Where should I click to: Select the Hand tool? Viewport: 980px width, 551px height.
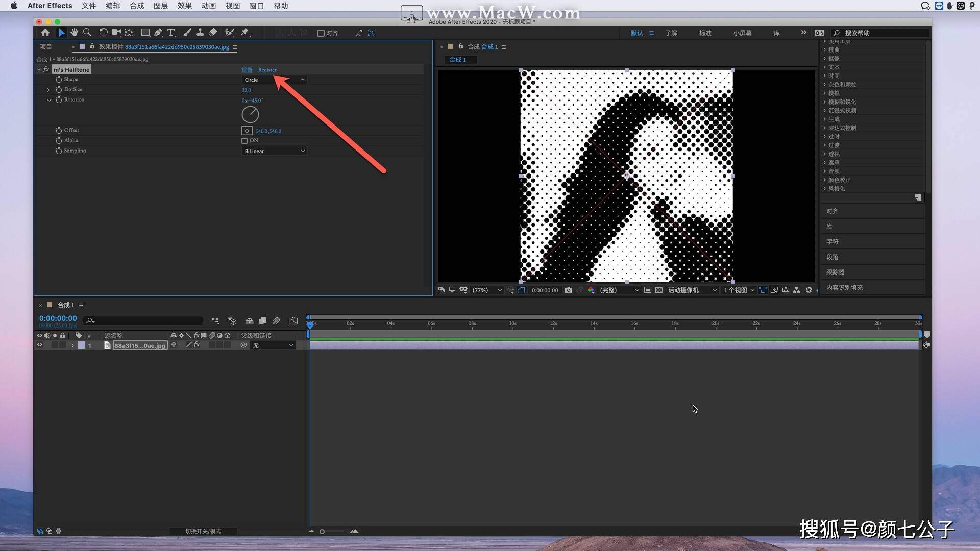click(x=75, y=33)
